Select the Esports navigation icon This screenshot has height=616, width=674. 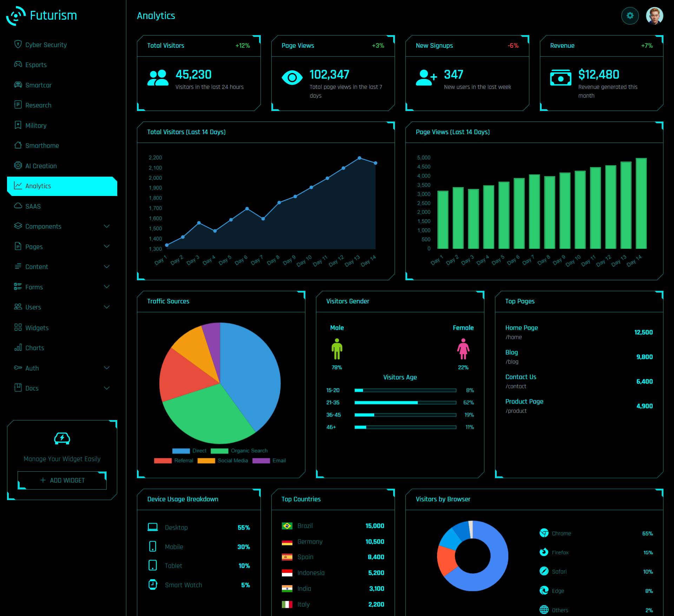tap(17, 65)
